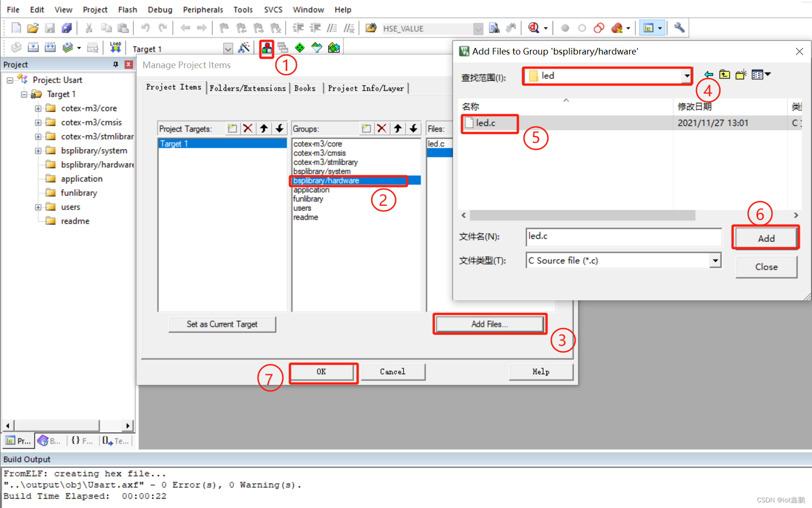This screenshot has height=508, width=812.
Task: Open the SVCS menu
Action: pyautogui.click(x=273, y=9)
